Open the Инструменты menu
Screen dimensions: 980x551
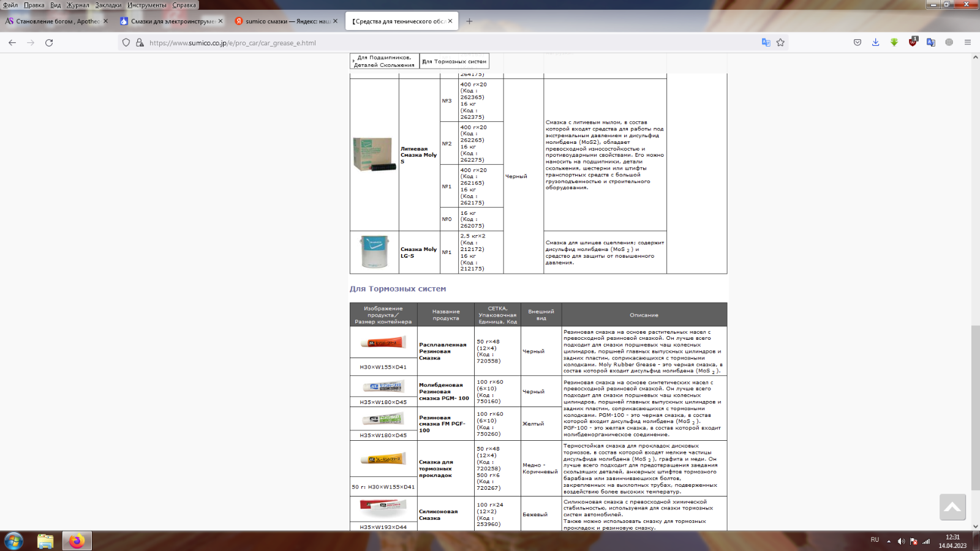(147, 5)
